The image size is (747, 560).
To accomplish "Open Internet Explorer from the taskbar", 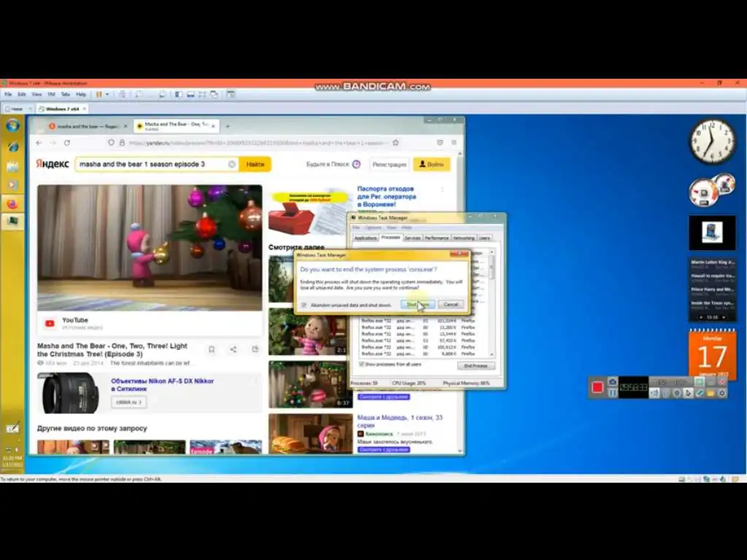I will [x=13, y=147].
